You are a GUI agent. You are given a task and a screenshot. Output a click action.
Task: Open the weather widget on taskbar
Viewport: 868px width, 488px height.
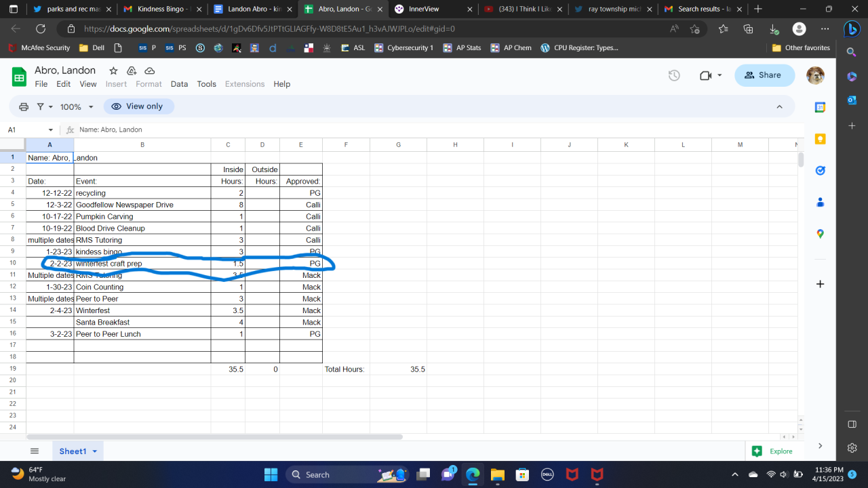(x=39, y=474)
